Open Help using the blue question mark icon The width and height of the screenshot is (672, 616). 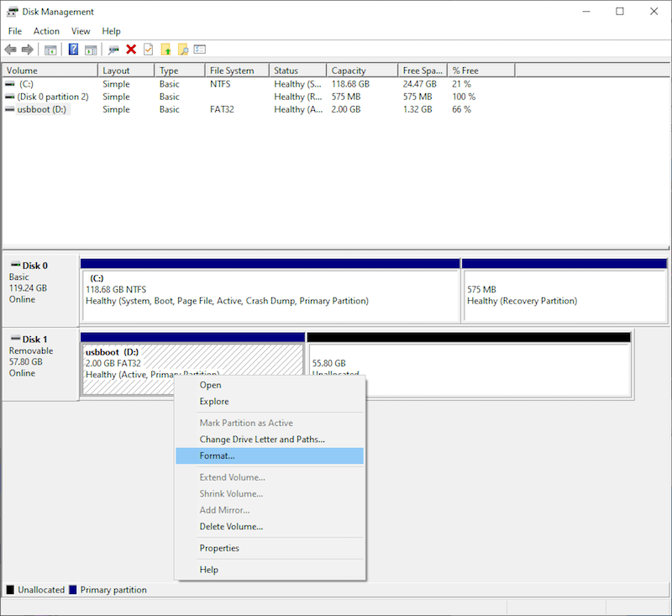pos(72,49)
